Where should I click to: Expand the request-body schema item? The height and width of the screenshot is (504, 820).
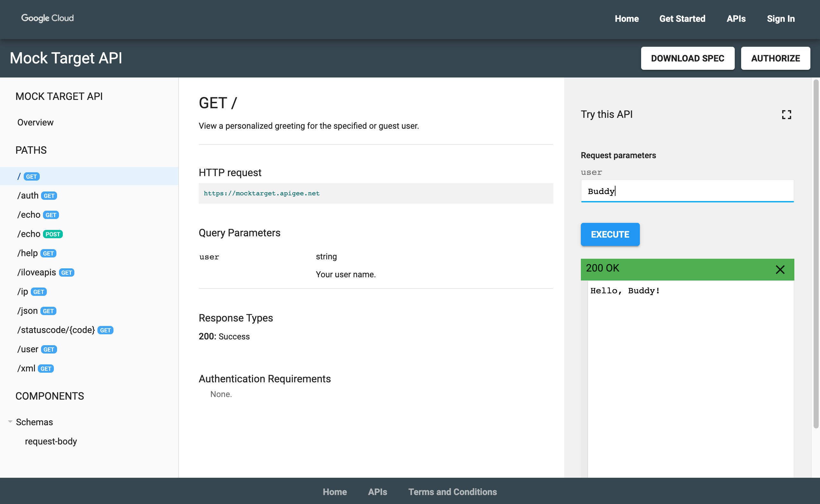50,441
